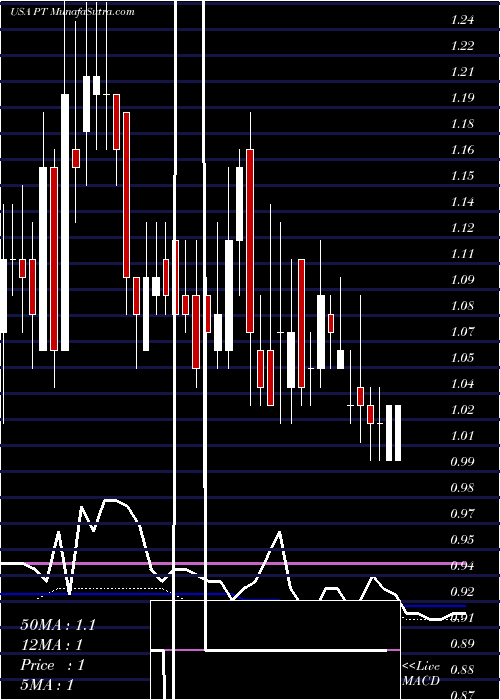The height and width of the screenshot is (700, 500).
Task: Click the 1.07 price axis label
Action: pyautogui.click(x=462, y=332)
